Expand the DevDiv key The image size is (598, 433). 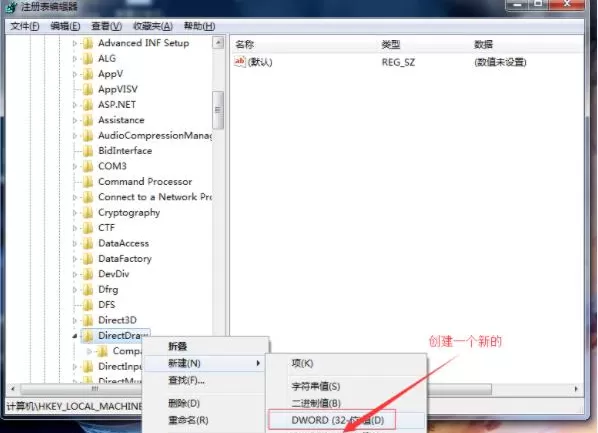click(x=75, y=274)
